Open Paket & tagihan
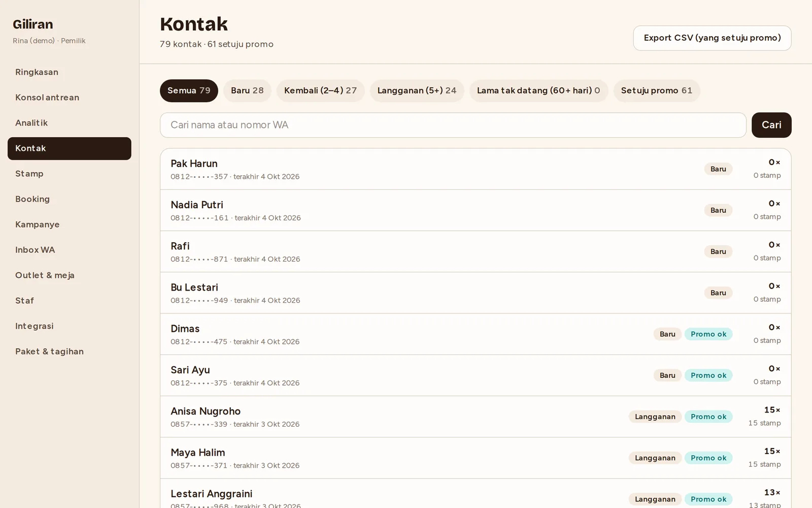This screenshot has height=508, width=812. pyautogui.click(x=70, y=352)
